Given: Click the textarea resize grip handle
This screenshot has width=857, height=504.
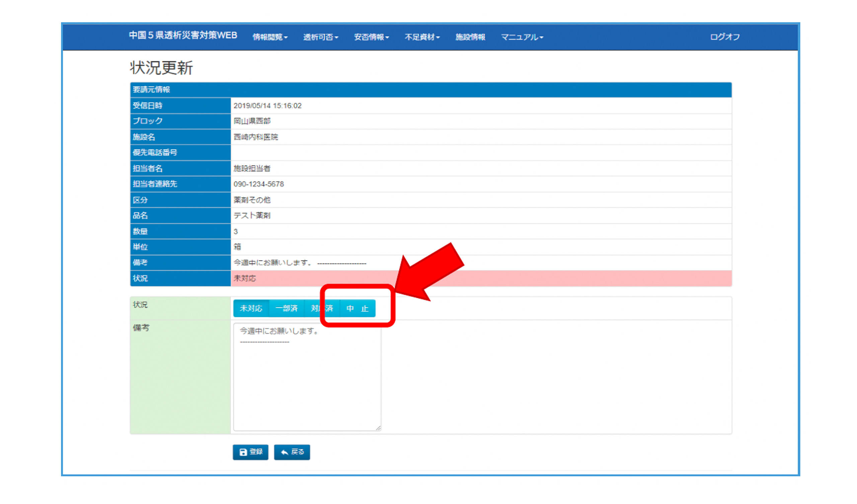Looking at the screenshot, I should (378, 428).
